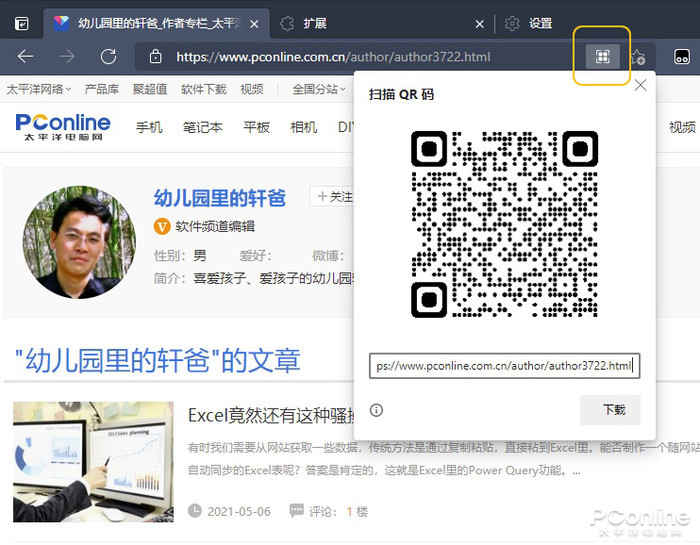Click the URL field in QR popup
The height and width of the screenshot is (545, 700).
click(x=504, y=366)
